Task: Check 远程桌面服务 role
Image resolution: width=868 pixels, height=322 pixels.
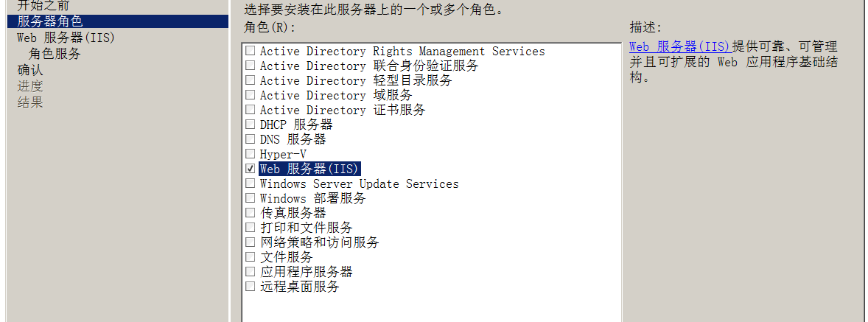Action: (251, 286)
